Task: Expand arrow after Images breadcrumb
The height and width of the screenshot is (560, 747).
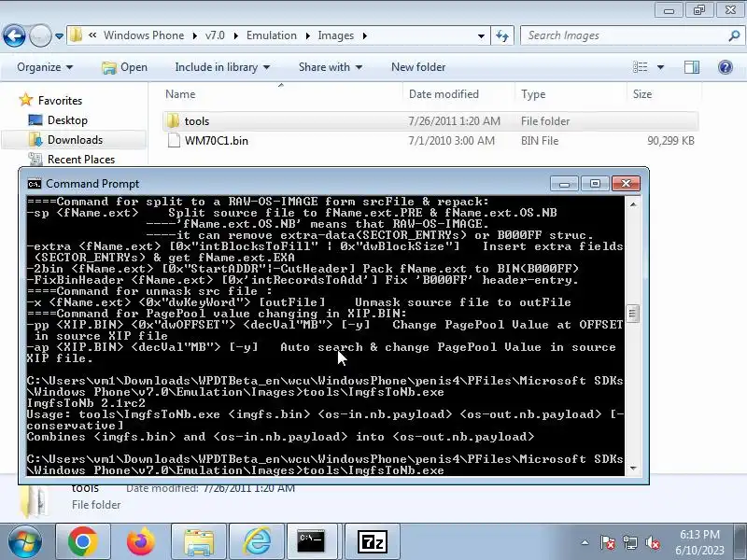Action: click(364, 35)
